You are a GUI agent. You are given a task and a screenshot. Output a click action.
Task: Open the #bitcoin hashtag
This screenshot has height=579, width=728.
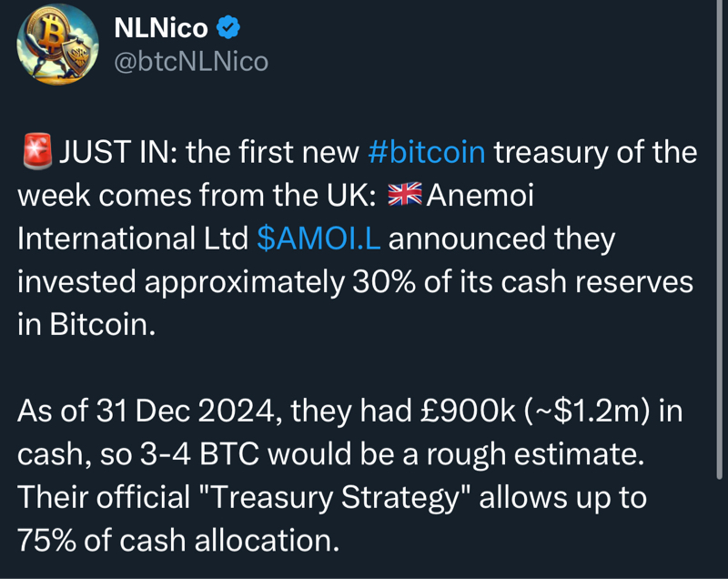pos(427,152)
